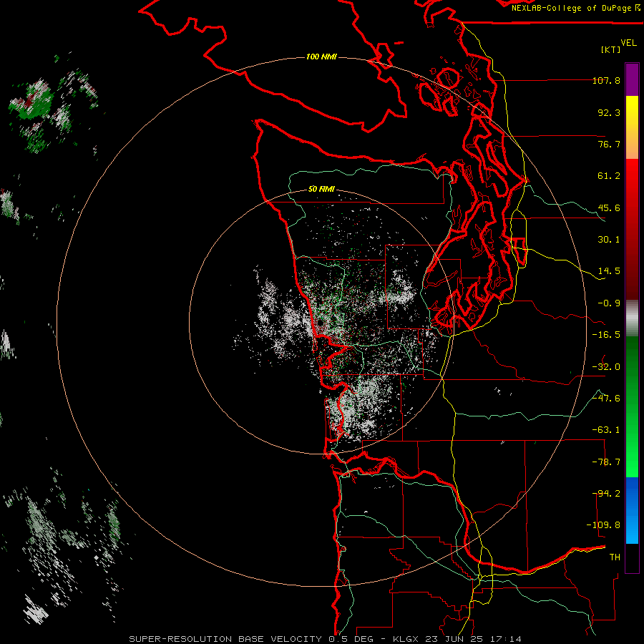Click the blue segment of the velocity color bar
The width and height of the screenshot is (644, 644).
click(632, 510)
